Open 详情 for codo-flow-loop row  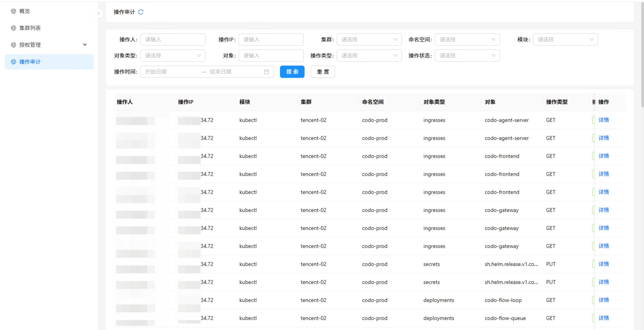click(604, 300)
